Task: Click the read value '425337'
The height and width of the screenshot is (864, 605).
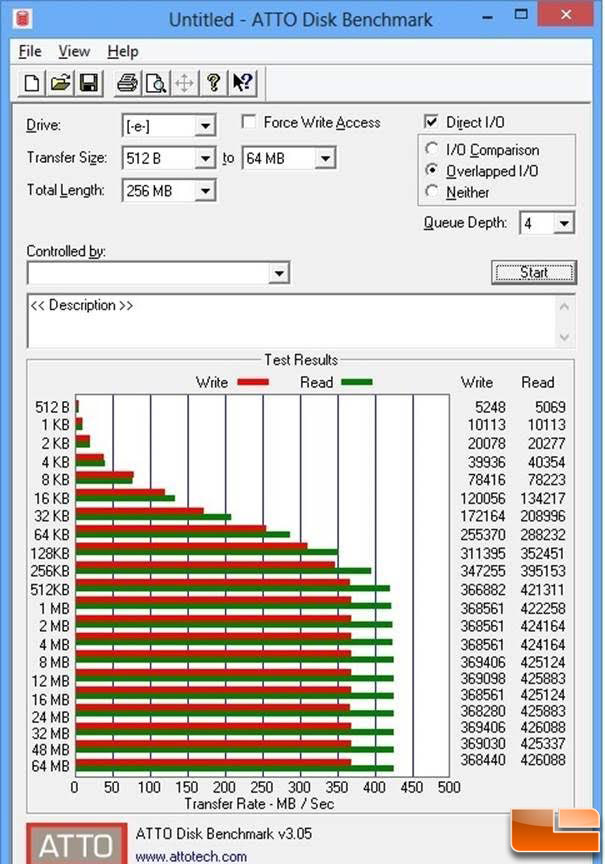Action: pyautogui.click(x=543, y=743)
